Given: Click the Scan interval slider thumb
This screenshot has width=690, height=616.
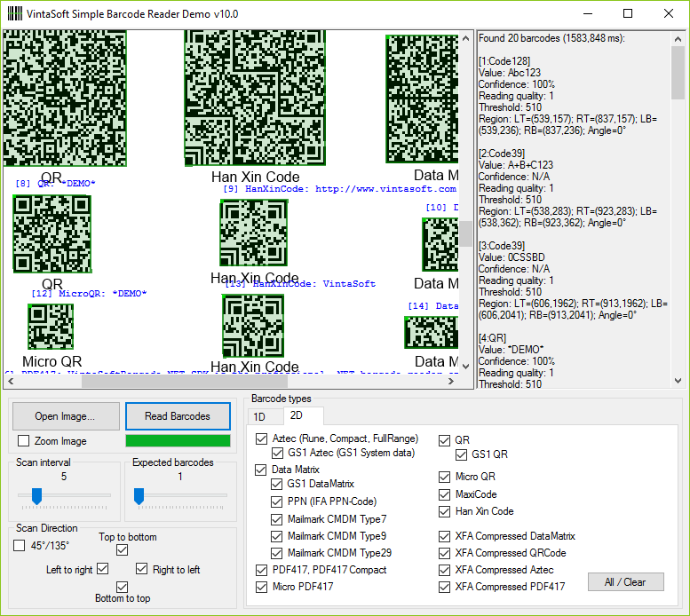Looking at the screenshot, I should (37, 495).
